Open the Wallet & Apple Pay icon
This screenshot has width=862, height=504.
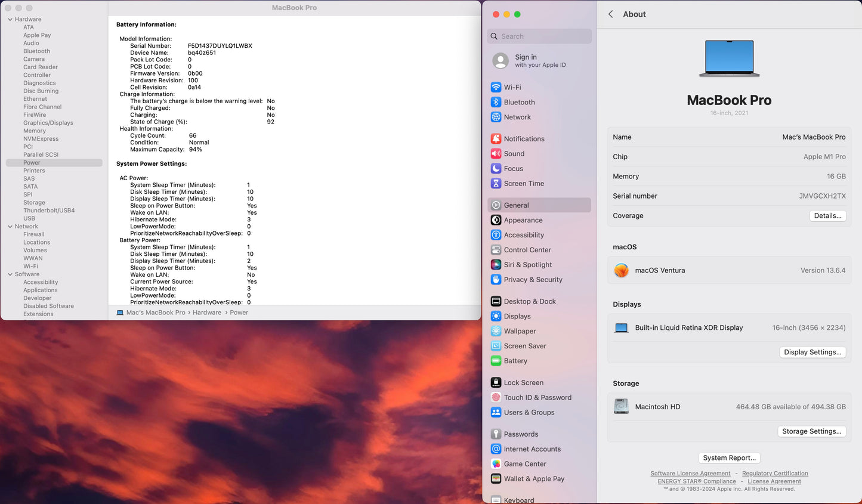click(x=496, y=478)
